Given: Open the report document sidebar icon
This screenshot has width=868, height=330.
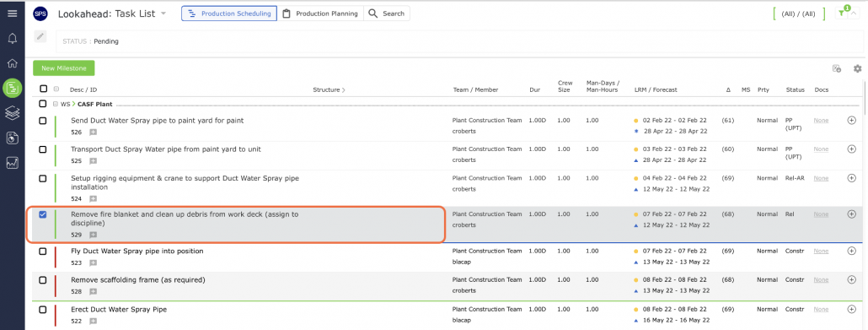Looking at the screenshot, I should tap(12, 138).
